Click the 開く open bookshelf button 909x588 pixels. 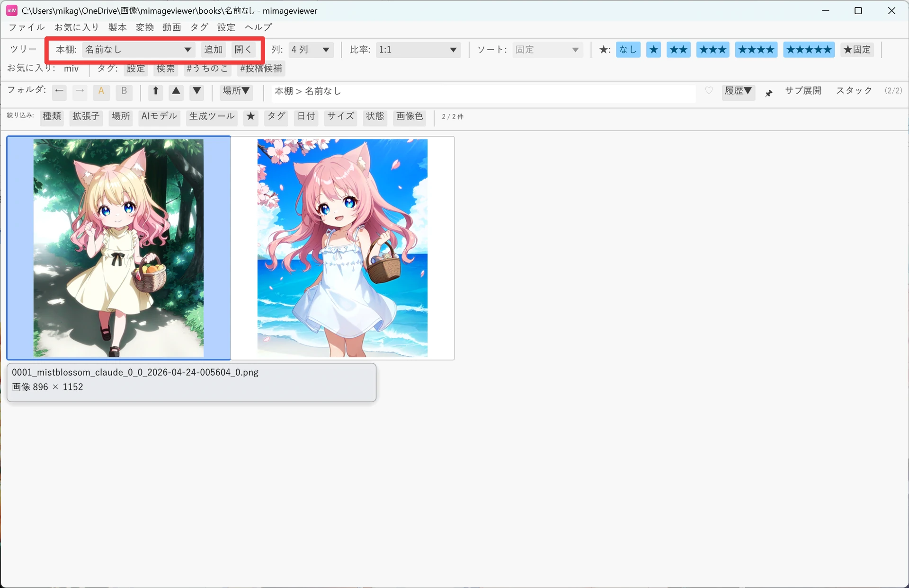click(x=243, y=50)
